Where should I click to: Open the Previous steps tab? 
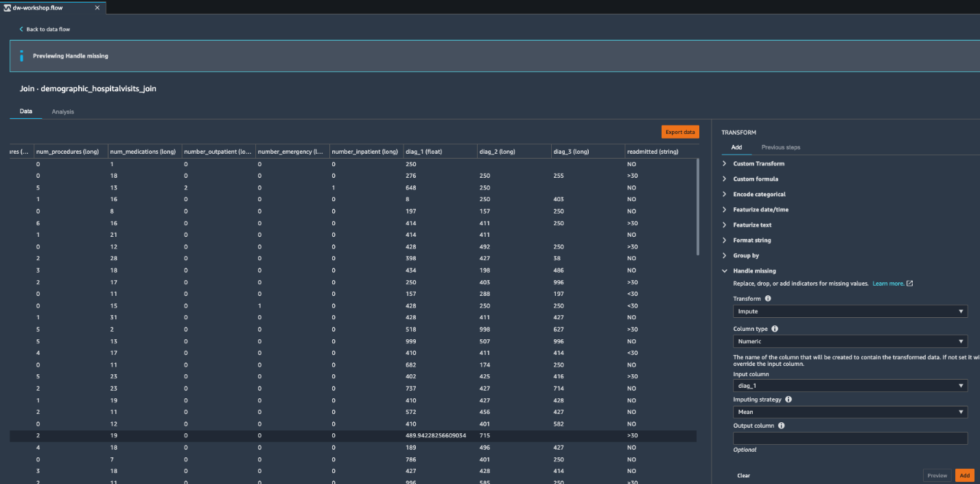[x=781, y=148]
